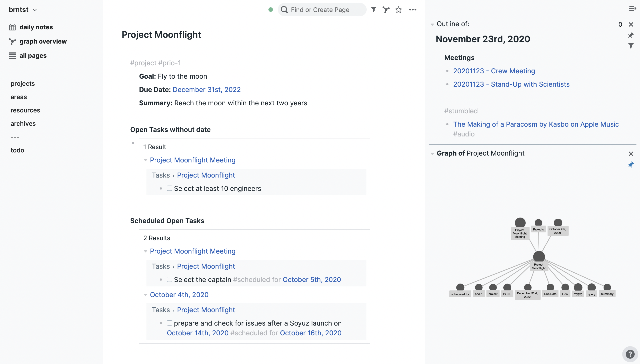Click the Project Moonflight node in graph

(539, 256)
